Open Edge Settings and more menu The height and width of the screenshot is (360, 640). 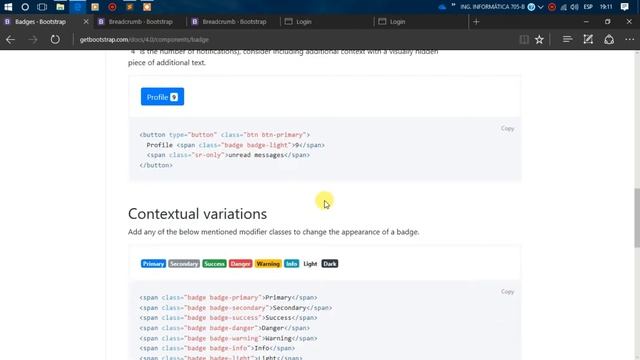(x=629, y=40)
